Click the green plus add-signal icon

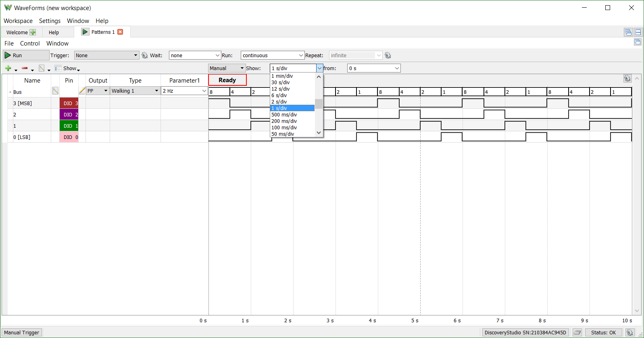coord(8,68)
